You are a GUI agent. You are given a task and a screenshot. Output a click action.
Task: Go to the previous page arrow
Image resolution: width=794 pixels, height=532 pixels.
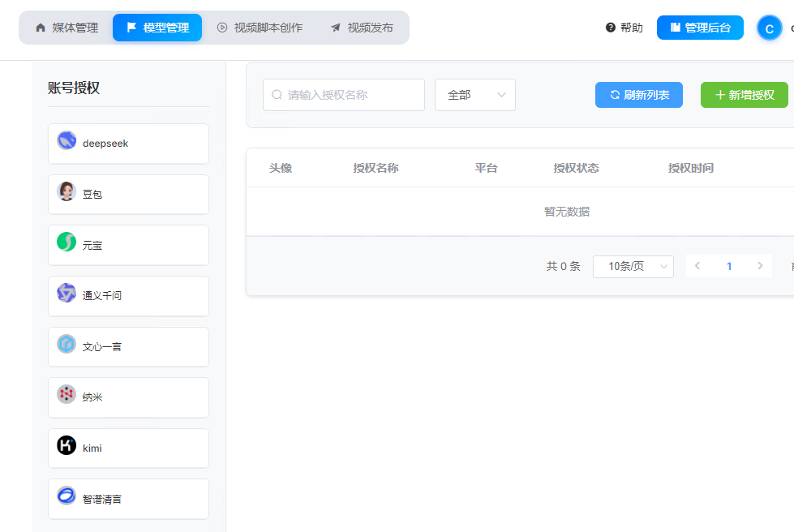(697, 266)
